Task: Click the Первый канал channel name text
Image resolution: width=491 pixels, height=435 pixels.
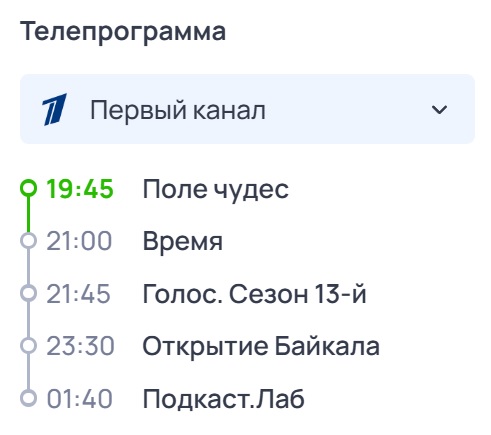Action: [178, 110]
